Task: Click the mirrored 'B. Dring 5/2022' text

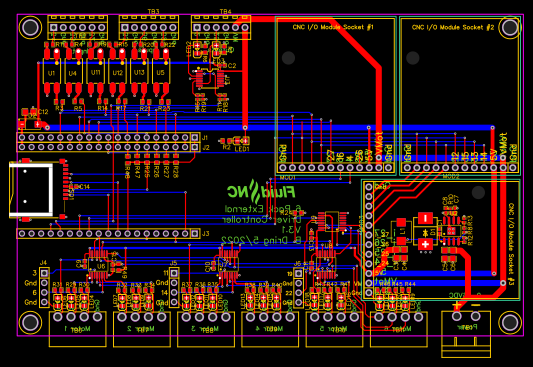Action: tap(262, 241)
